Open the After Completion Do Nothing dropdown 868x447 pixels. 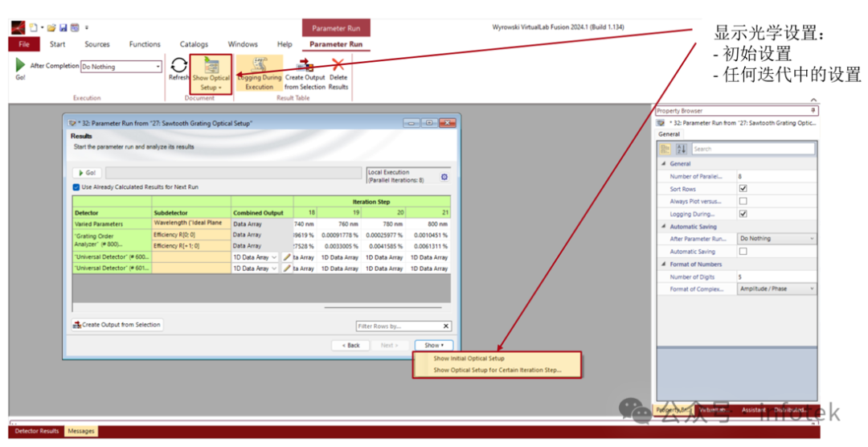121,67
